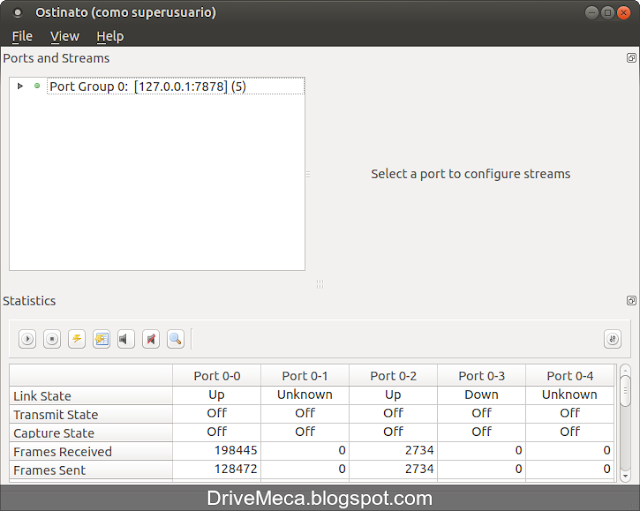
Task: Click the Capture State row header
Action: click(91, 433)
